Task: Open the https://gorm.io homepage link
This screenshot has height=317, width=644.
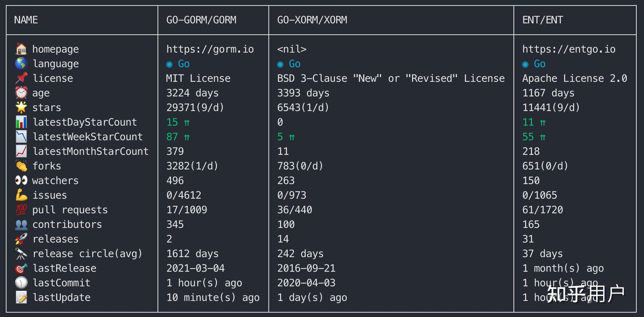Action: (x=210, y=49)
